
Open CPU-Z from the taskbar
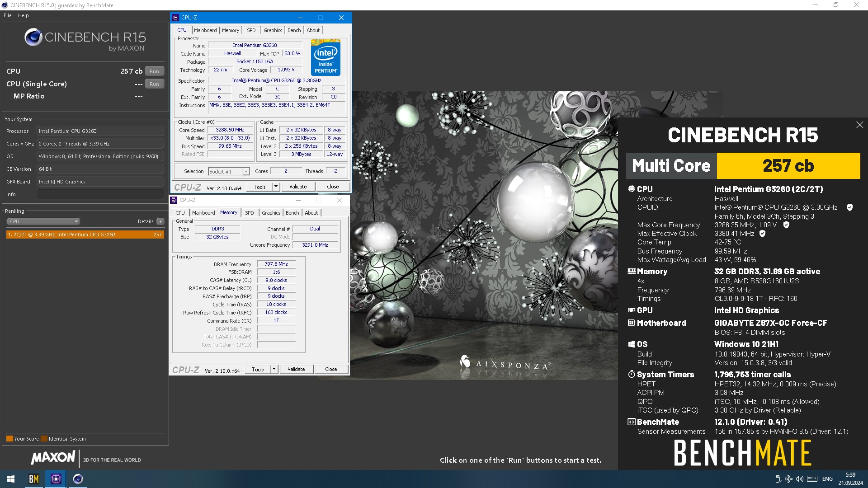coord(56,479)
